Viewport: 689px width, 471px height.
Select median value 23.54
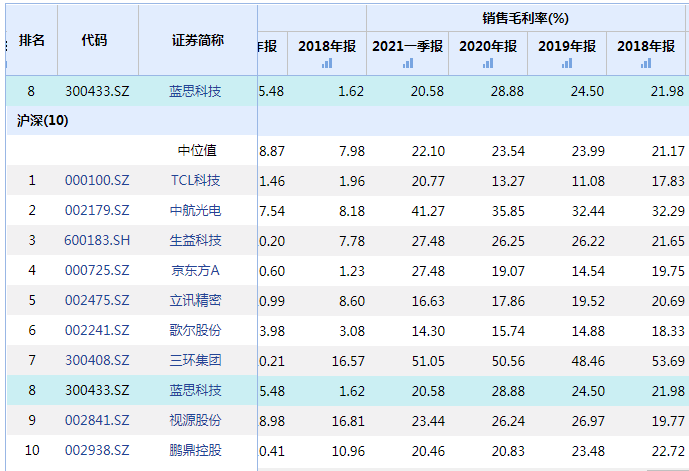point(508,151)
